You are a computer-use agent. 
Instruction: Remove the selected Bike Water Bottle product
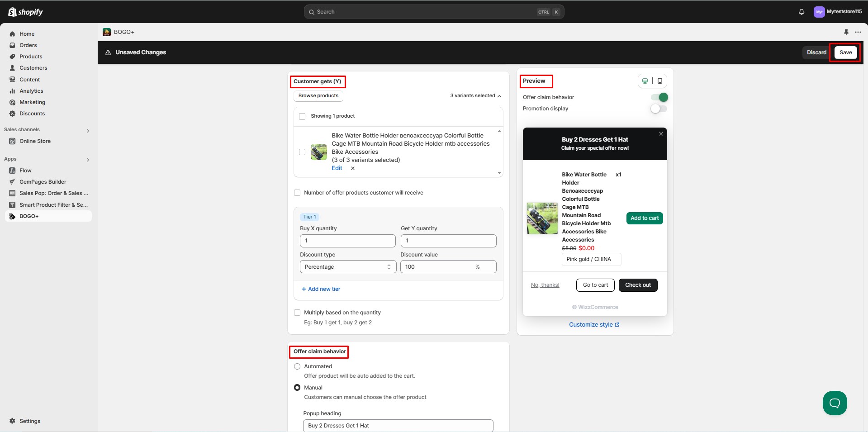(x=353, y=168)
